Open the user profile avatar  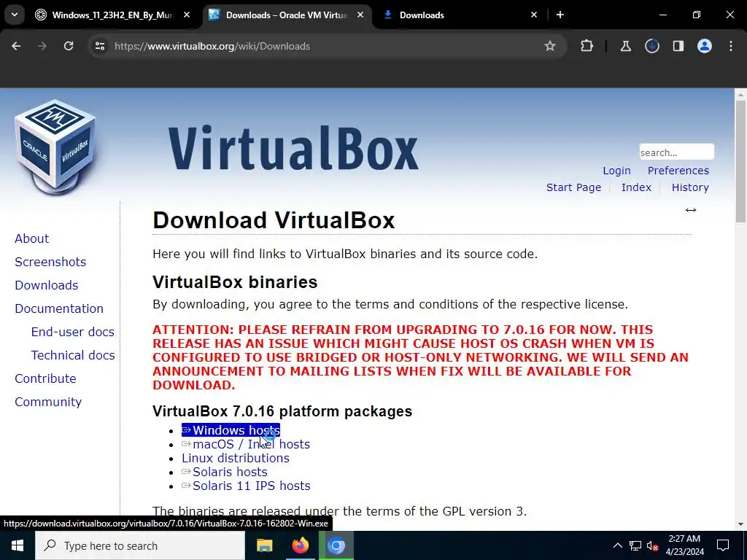pyautogui.click(x=705, y=46)
